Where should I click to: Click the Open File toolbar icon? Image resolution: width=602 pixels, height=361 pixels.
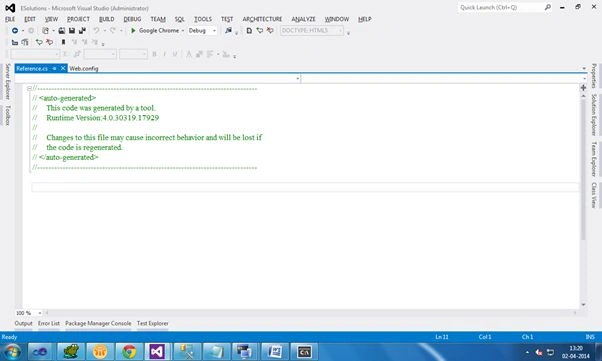tap(61, 30)
